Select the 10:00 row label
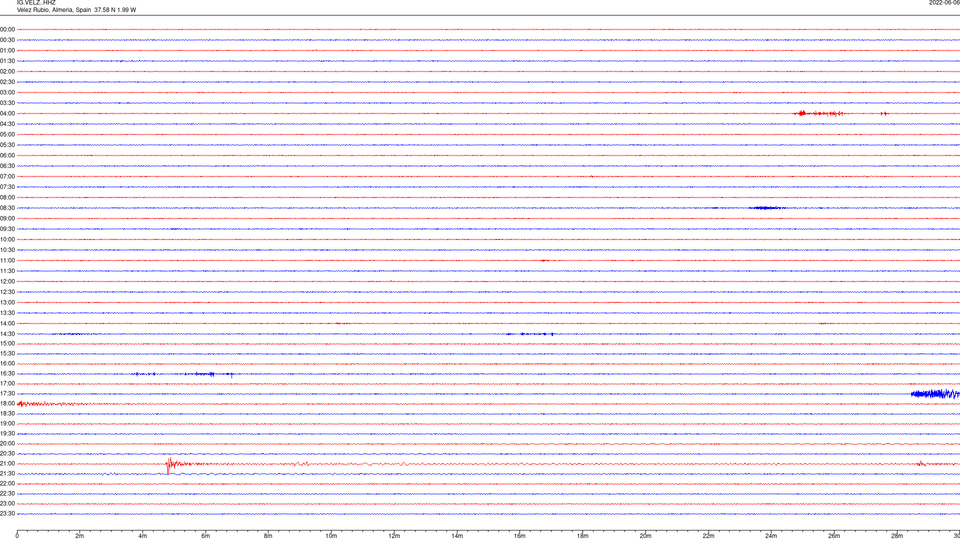960x540 pixels. point(8,239)
